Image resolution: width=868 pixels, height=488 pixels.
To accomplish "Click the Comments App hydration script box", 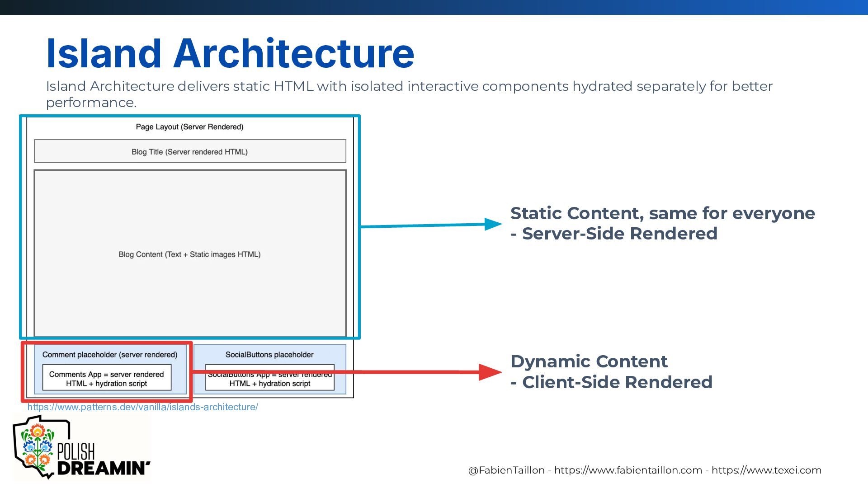I will pyautogui.click(x=107, y=379).
